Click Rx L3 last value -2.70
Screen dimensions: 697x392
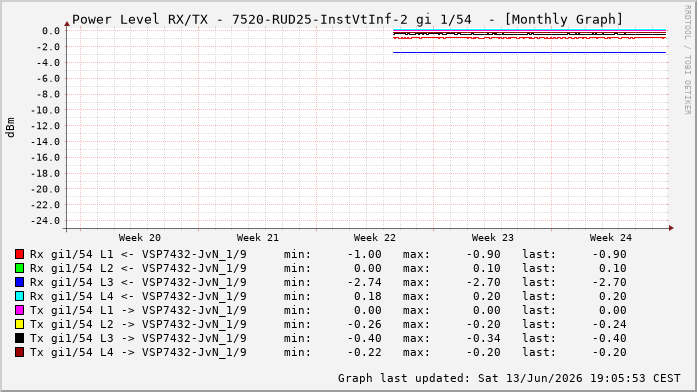click(609, 282)
